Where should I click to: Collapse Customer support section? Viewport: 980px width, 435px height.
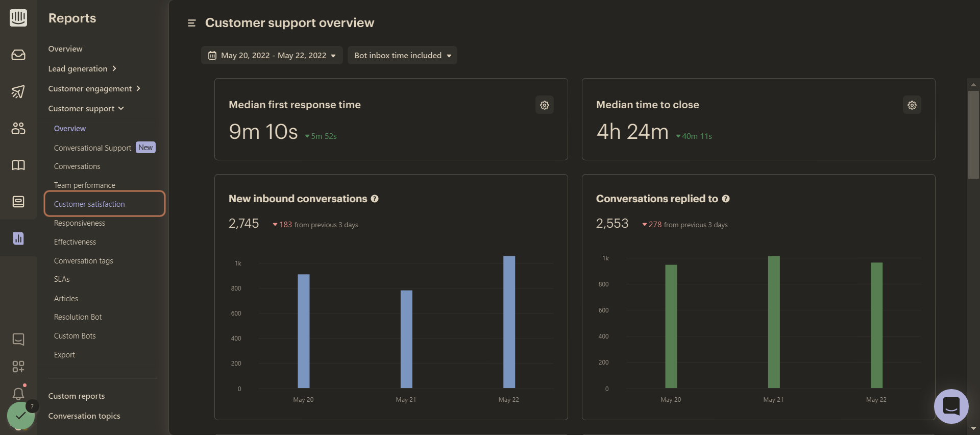coord(86,108)
